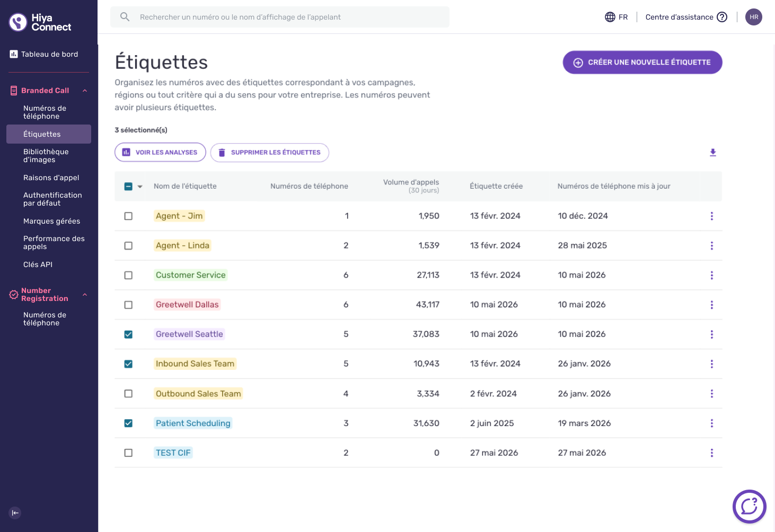Screen dimensions: 775x532
Task: Collapse the Number Registration section
Action: [x=85, y=295]
